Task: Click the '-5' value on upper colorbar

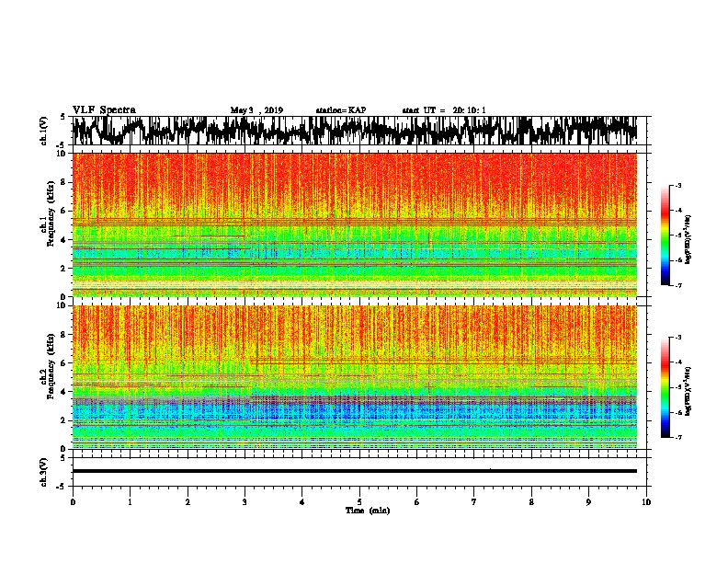Action: coord(677,236)
